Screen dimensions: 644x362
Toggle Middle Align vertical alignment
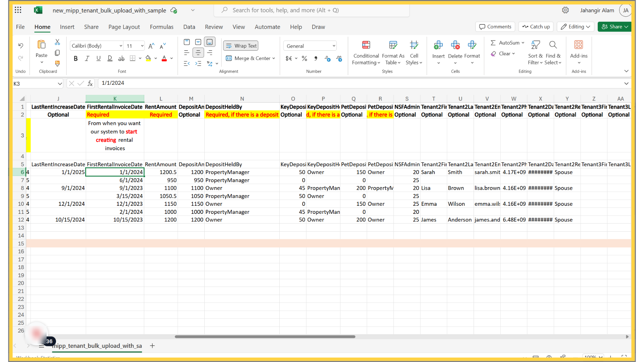coord(198,42)
